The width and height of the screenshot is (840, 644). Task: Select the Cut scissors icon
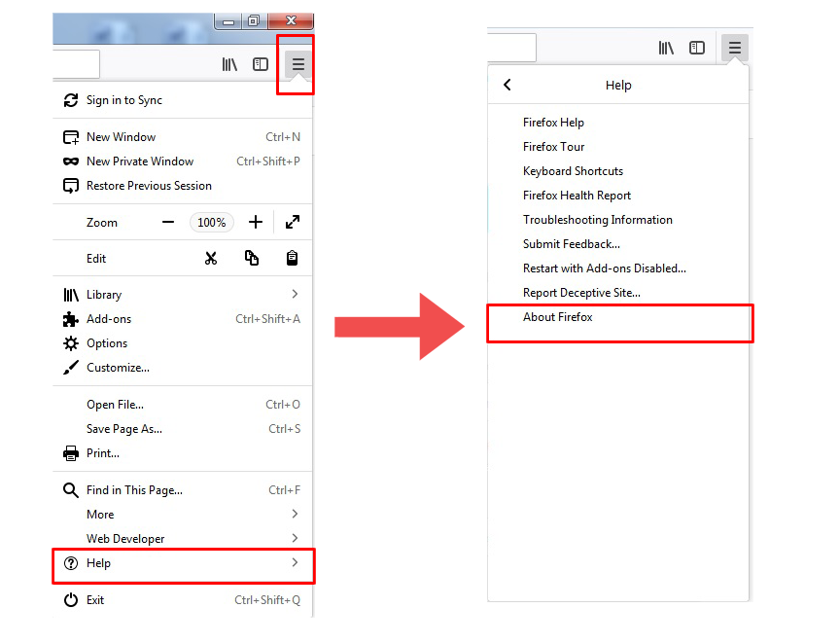(211, 258)
